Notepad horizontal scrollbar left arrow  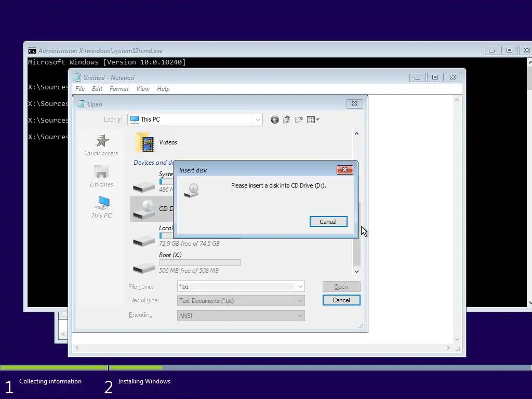tap(77, 348)
